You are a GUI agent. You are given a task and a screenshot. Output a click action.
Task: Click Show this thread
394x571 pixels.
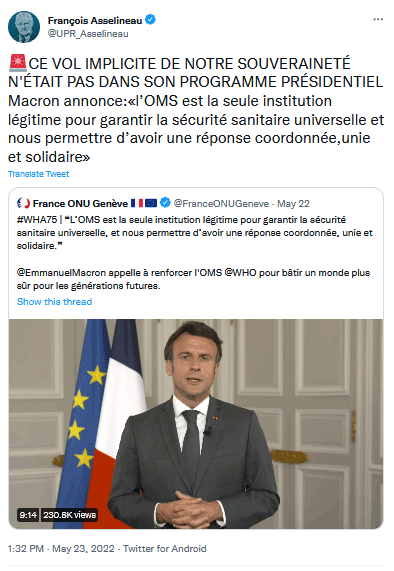[x=54, y=302]
